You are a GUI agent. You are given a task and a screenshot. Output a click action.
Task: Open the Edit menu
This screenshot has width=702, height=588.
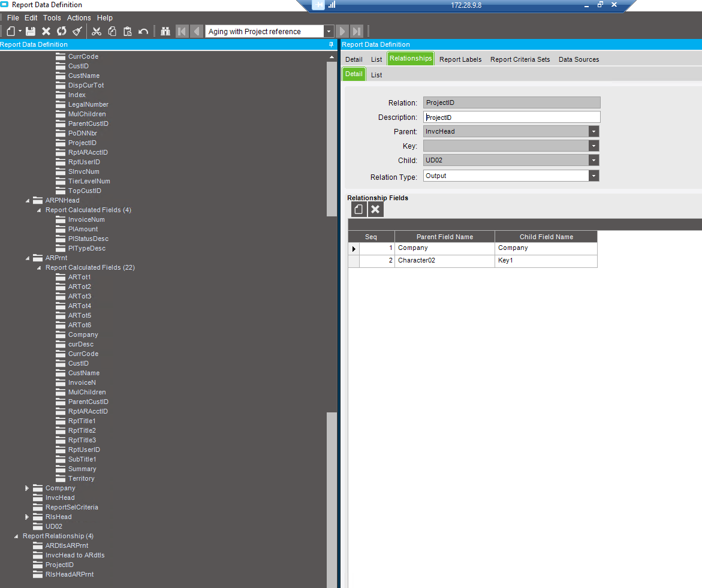click(x=31, y=18)
